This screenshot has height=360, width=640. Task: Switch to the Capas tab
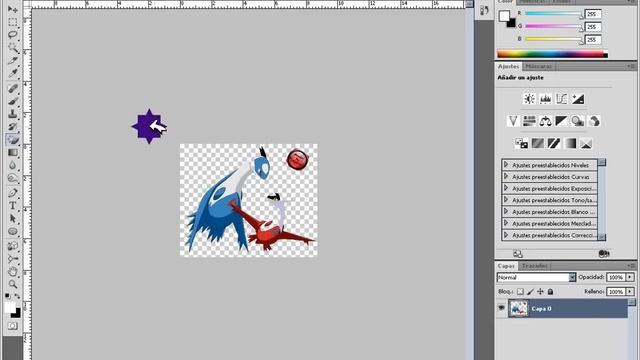(x=506, y=266)
